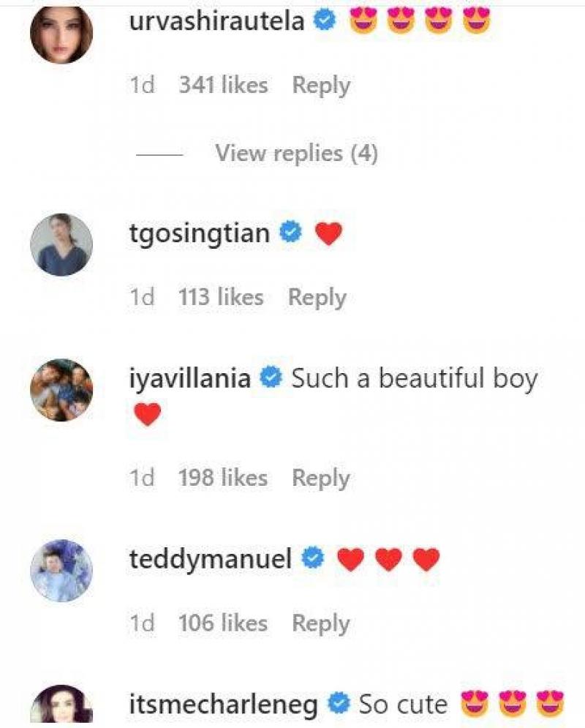
Task: View the 341 likes list
Action: pos(223,86)
